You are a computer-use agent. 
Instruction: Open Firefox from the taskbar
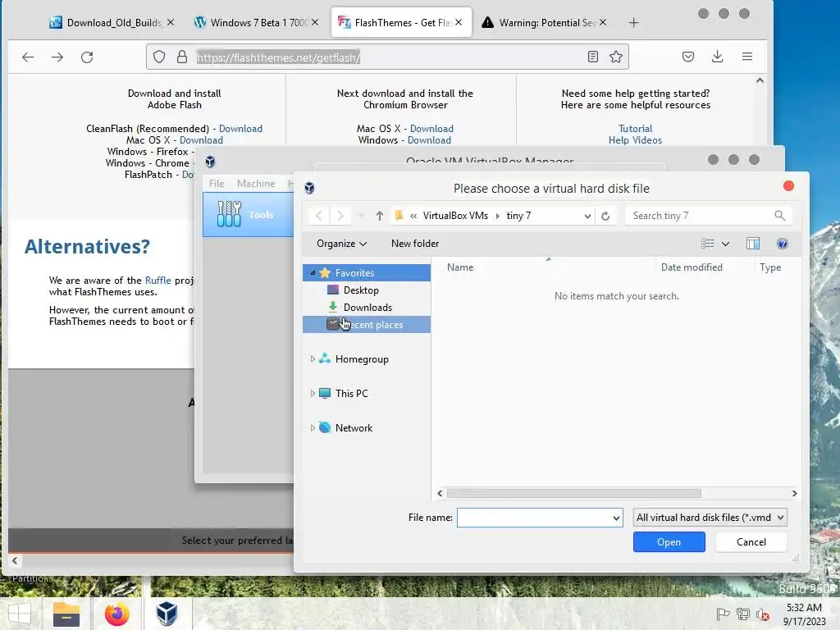point(116,614)
